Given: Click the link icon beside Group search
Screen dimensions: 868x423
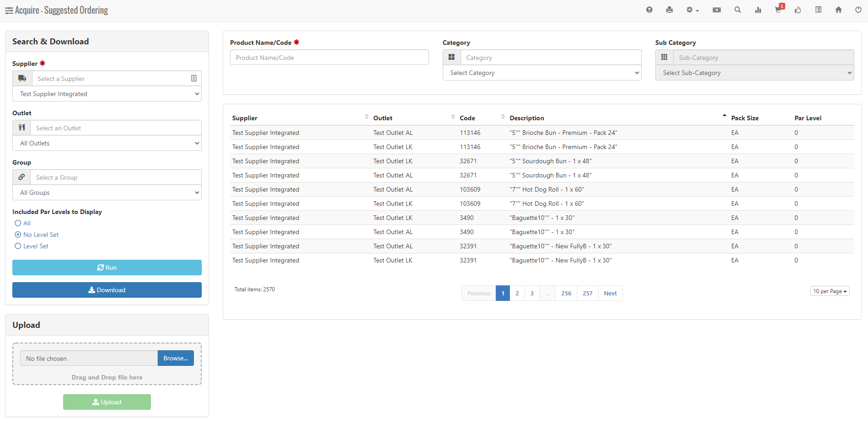Looking at the screenshot, I should (x=21, y=177).
